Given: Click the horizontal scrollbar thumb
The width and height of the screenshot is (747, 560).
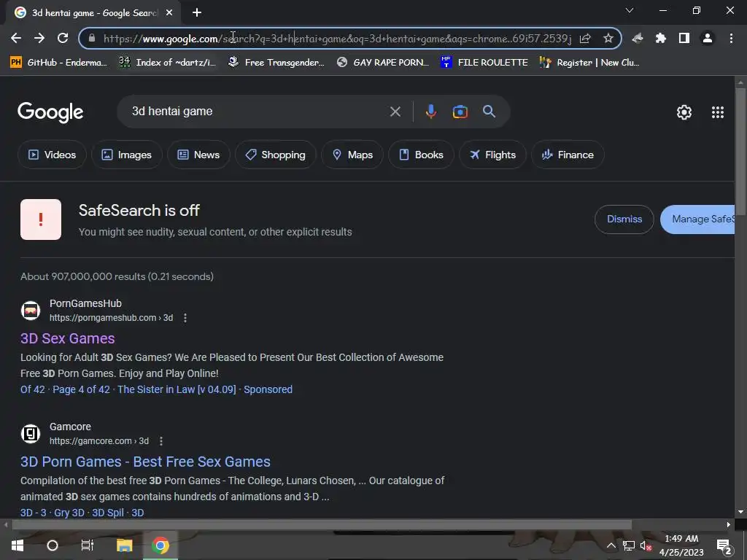Looking at the screenshot, I should click(322, 525).
